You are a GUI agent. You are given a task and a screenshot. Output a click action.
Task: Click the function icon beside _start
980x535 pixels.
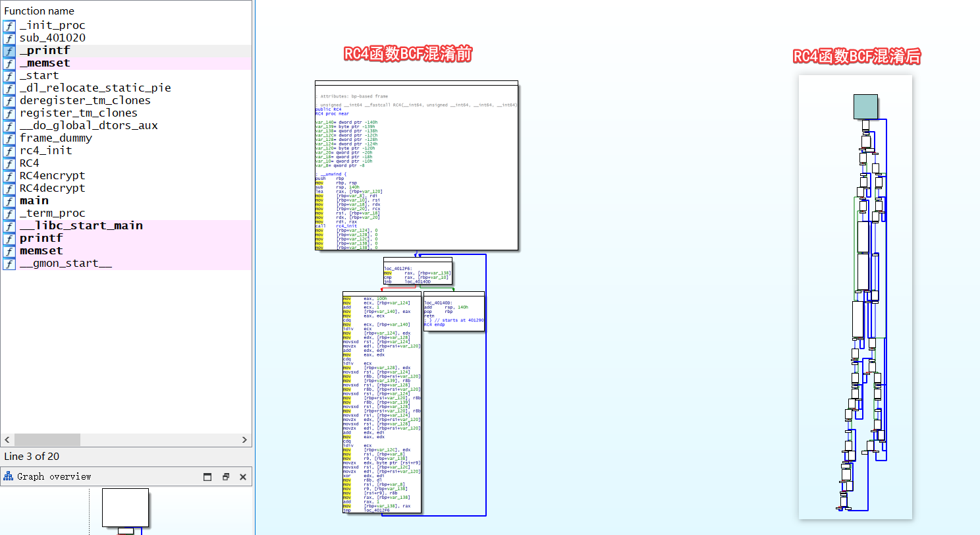pyautogui.click(x=9, y=76)
